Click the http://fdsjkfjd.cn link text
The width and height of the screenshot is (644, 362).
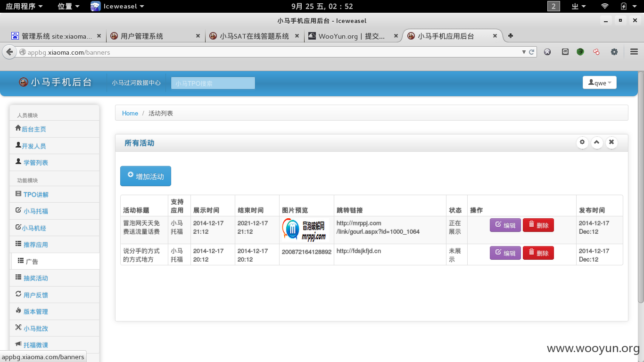coord(359,251)
